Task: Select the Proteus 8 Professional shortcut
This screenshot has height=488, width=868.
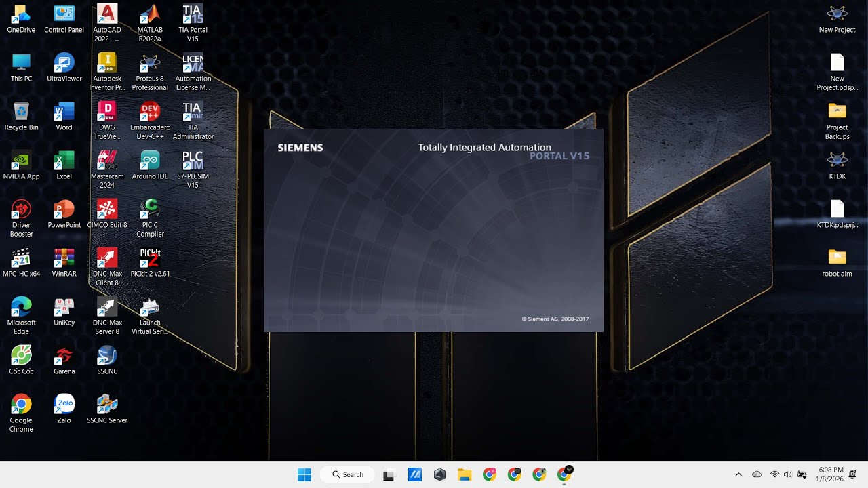Action: (x=150, y=72)
